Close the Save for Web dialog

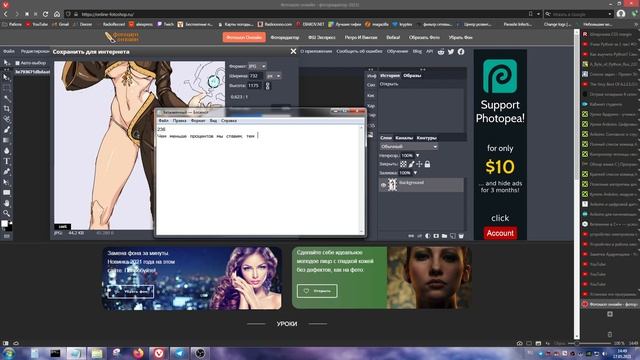293,51
